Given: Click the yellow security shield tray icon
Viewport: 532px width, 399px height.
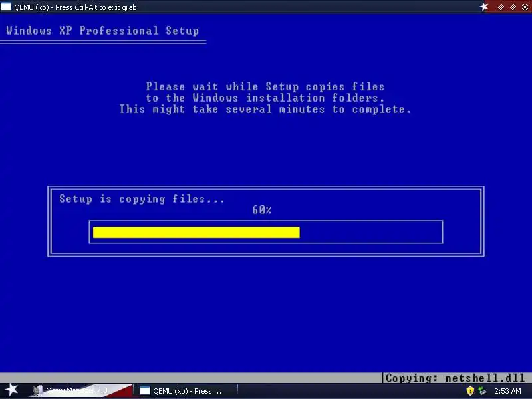Looking at the screenshot, I should 470,391.
